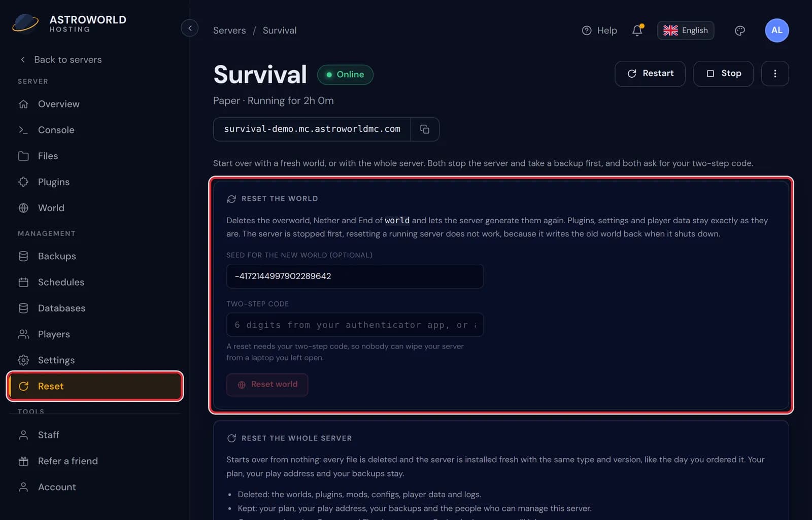Screen dimensions: 812x520
Task: Click the Files folder icon
Action: coord(23,156)
